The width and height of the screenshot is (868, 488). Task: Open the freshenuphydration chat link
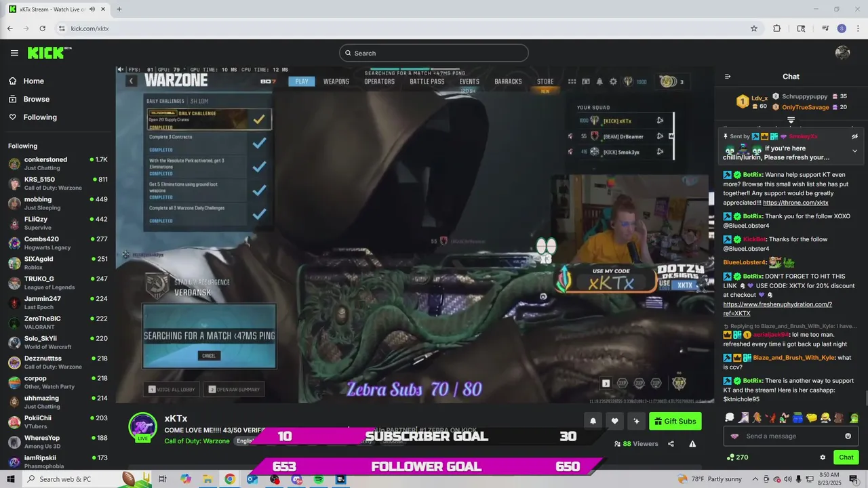click(777, 309)
